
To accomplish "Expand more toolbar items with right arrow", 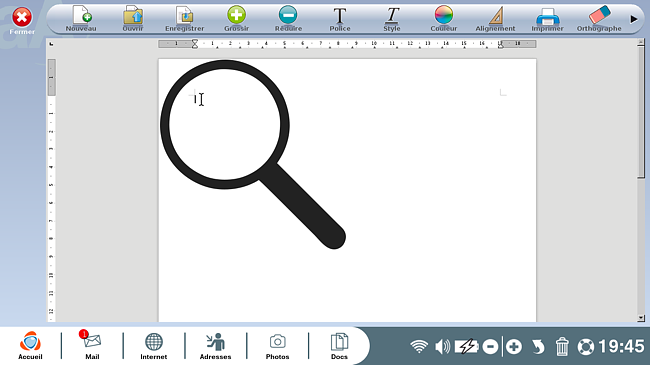I will 633,19.
